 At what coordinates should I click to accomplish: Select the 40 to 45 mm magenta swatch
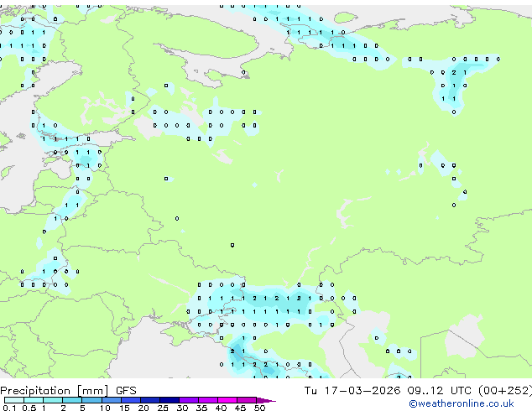pos(227,400)
